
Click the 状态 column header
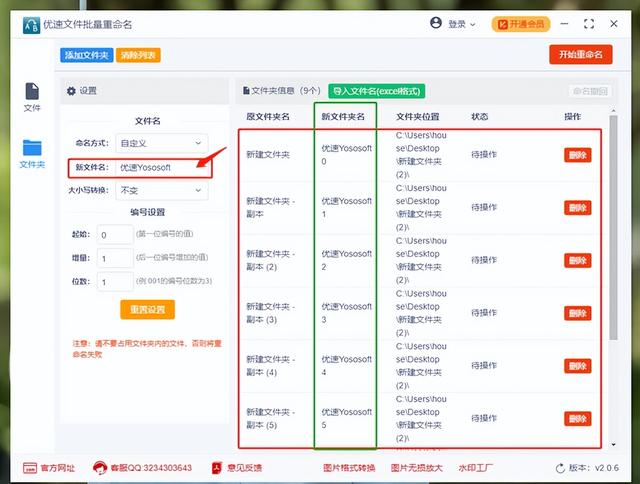(x=480, y=117)
